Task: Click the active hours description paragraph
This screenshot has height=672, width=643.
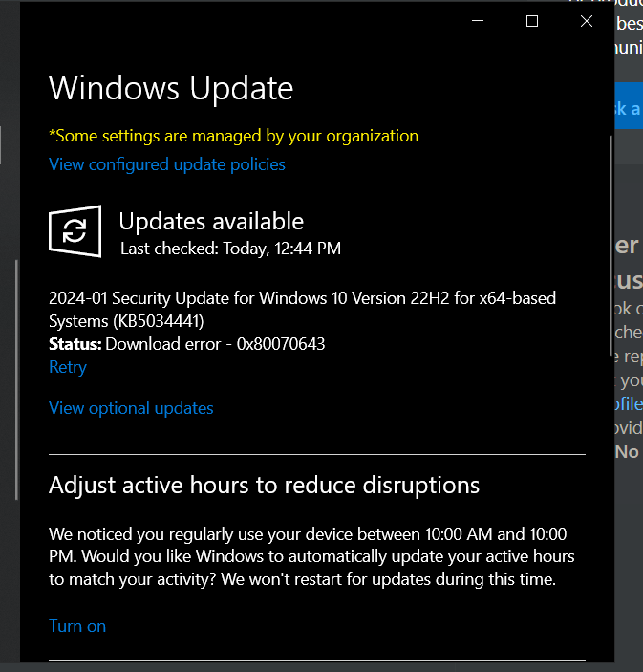Action: coord(311,556)
